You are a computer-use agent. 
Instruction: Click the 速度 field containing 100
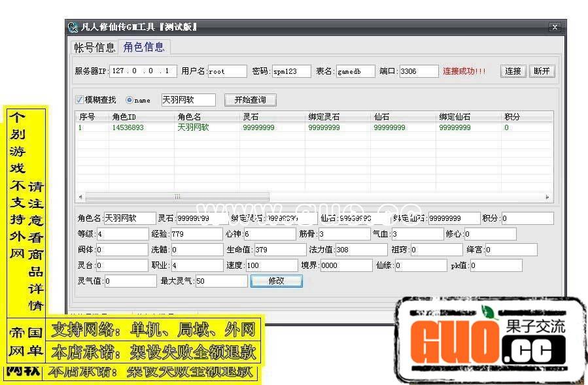(272, 265)
